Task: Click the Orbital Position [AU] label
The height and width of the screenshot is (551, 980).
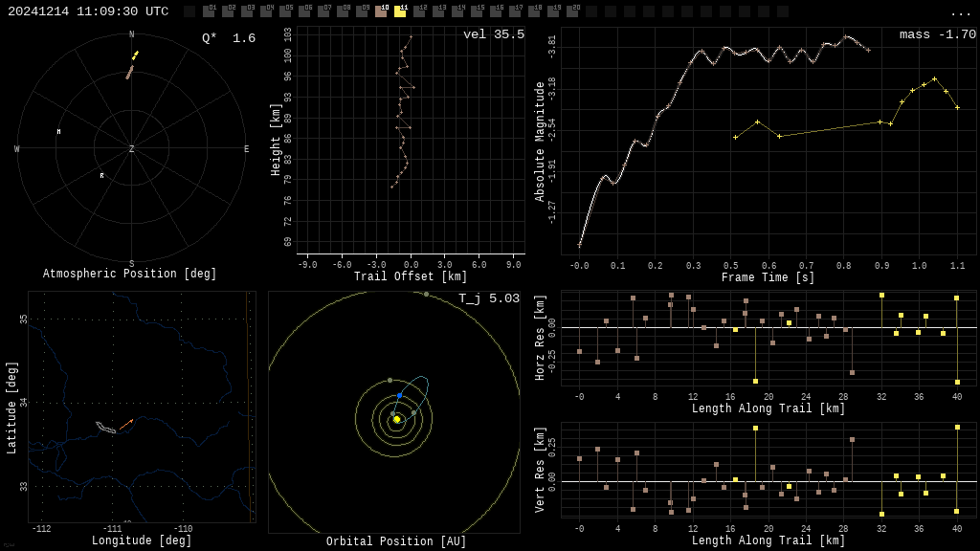Action: tap(396, 541)
